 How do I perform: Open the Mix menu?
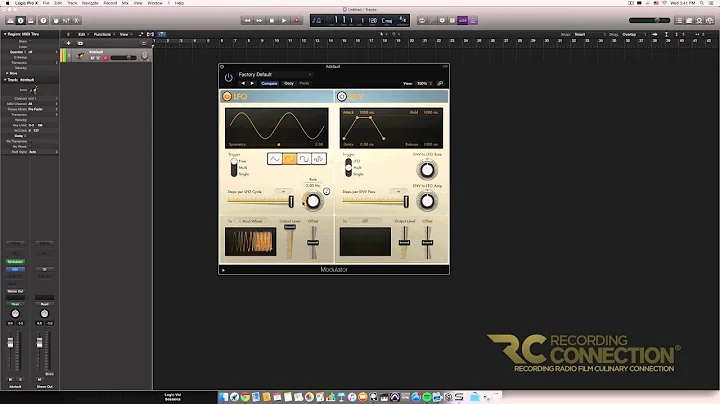(125, 3)
